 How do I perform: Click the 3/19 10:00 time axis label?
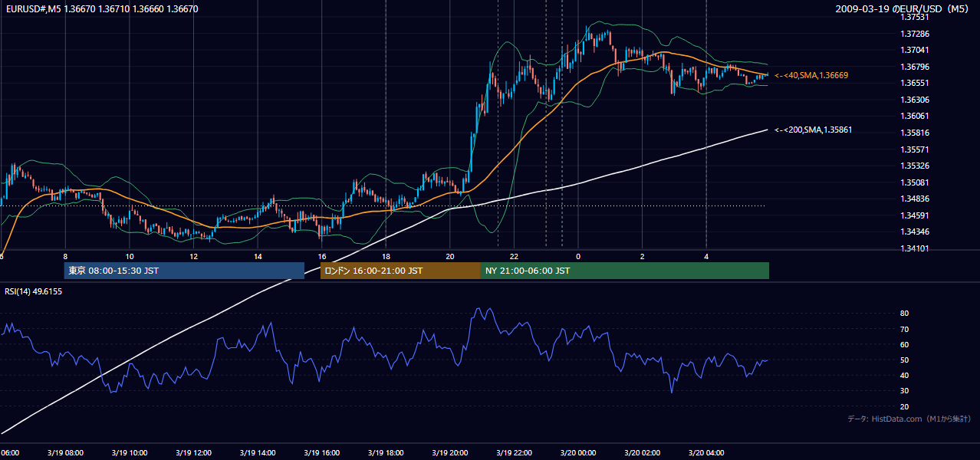pos(129,452)
